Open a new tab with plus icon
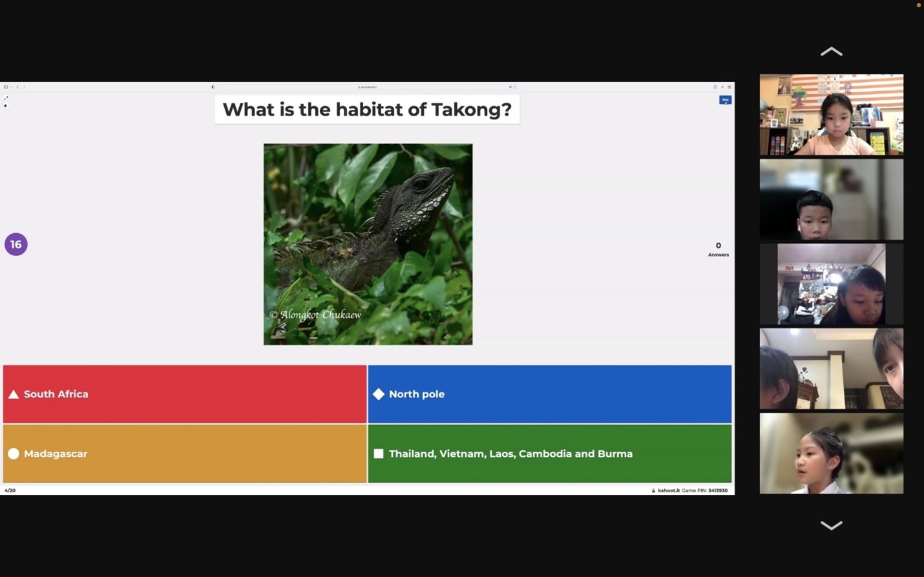This screenshot has height=577, width=924. click(722, 87)
